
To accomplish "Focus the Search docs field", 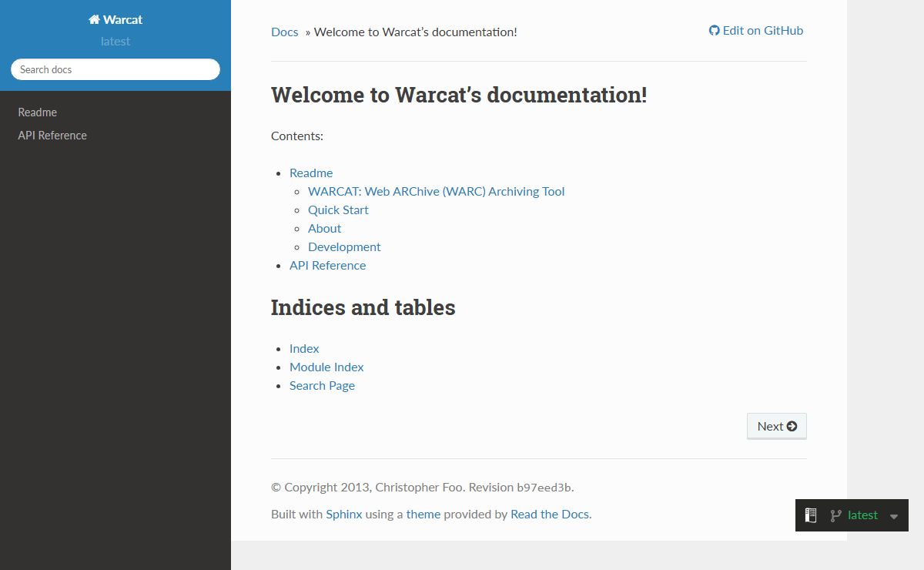I will click(115, 69).
